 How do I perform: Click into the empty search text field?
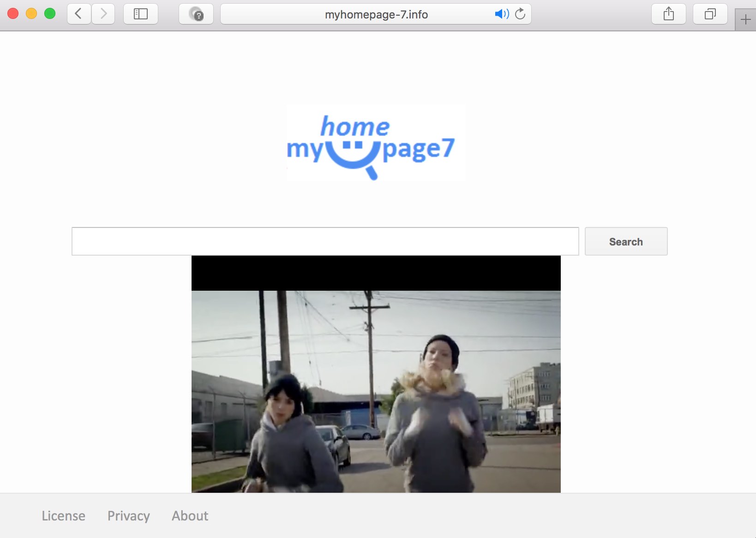coord(325,241)
